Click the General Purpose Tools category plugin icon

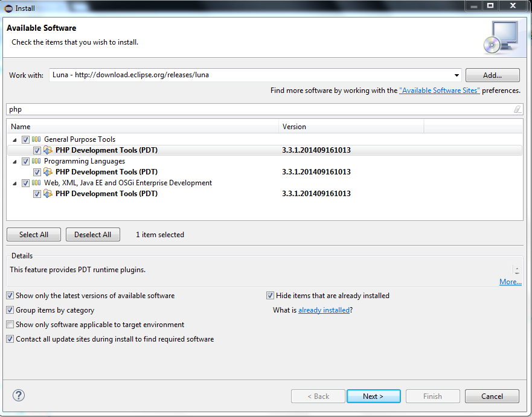pos(36,139)
